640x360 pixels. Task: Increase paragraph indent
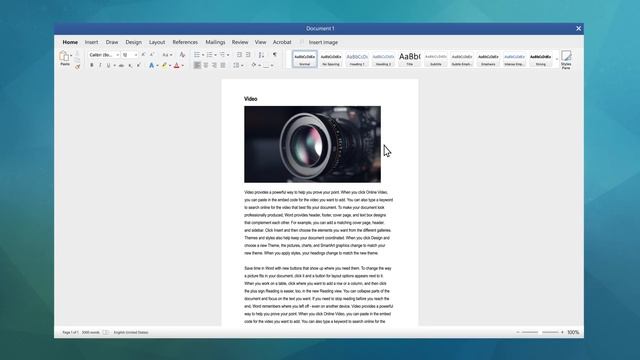[248, 55]
